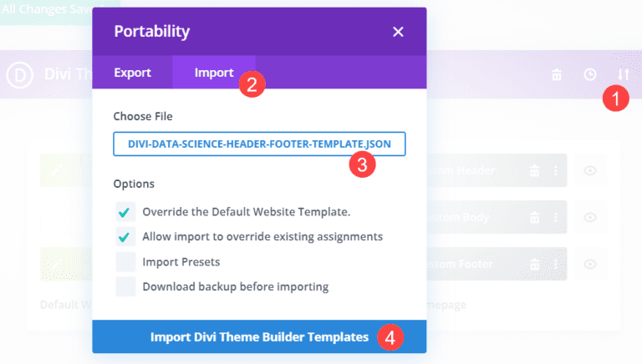Uncheck Allow import to override existing assignments
Image resolution: width=642 pixels, height=364 pixels.
tap(125, 236)
